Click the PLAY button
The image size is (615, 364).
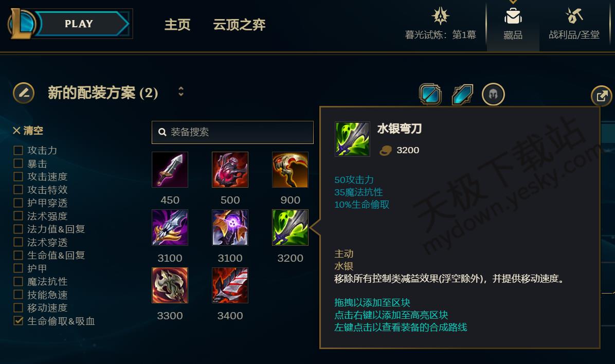point(79,24)
